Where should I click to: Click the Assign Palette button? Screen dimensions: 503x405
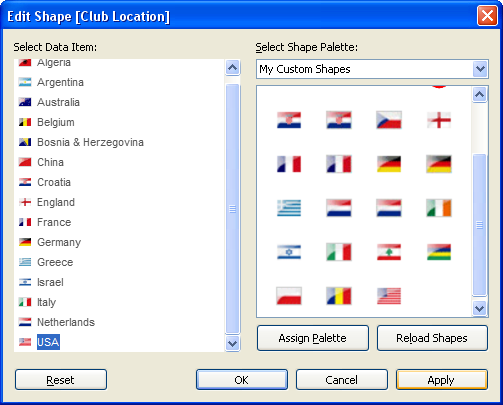tap(313, 338)
